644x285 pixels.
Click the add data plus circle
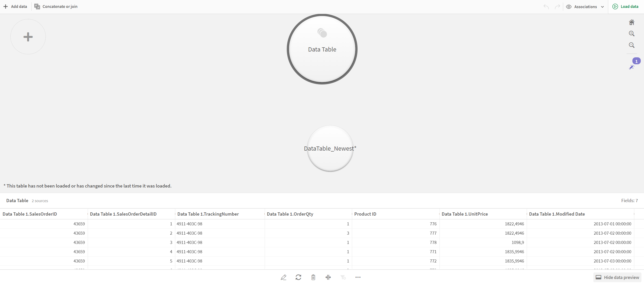click(28, 36)
